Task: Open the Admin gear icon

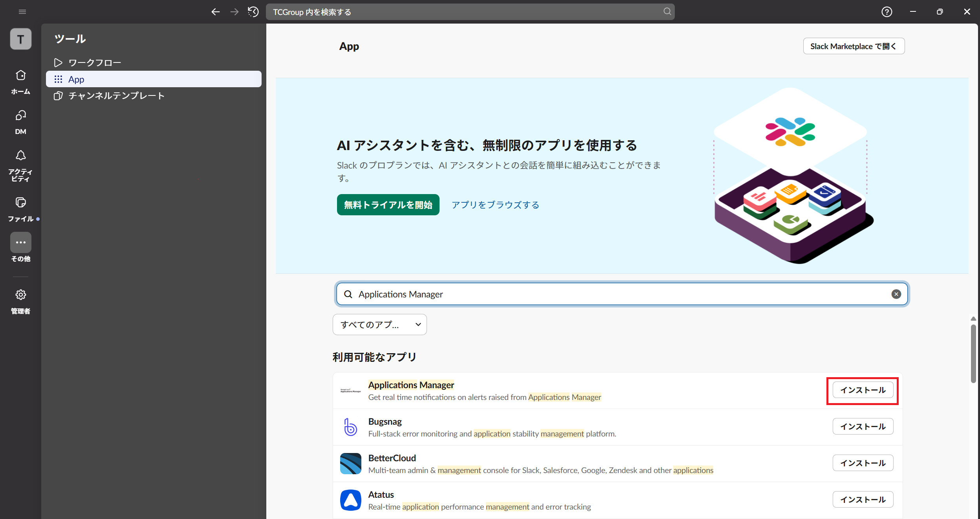Action: tap(20, 295)
